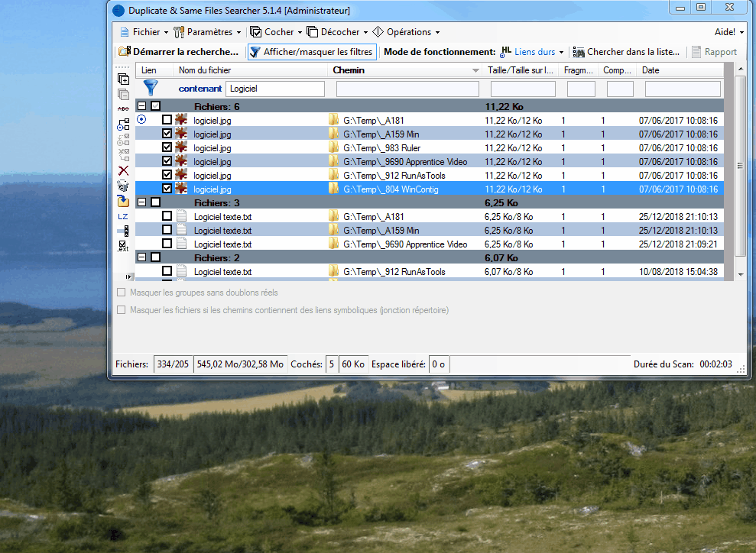
Task: Sort by Nom du fichier column
Action: click(x=250, y=70)
